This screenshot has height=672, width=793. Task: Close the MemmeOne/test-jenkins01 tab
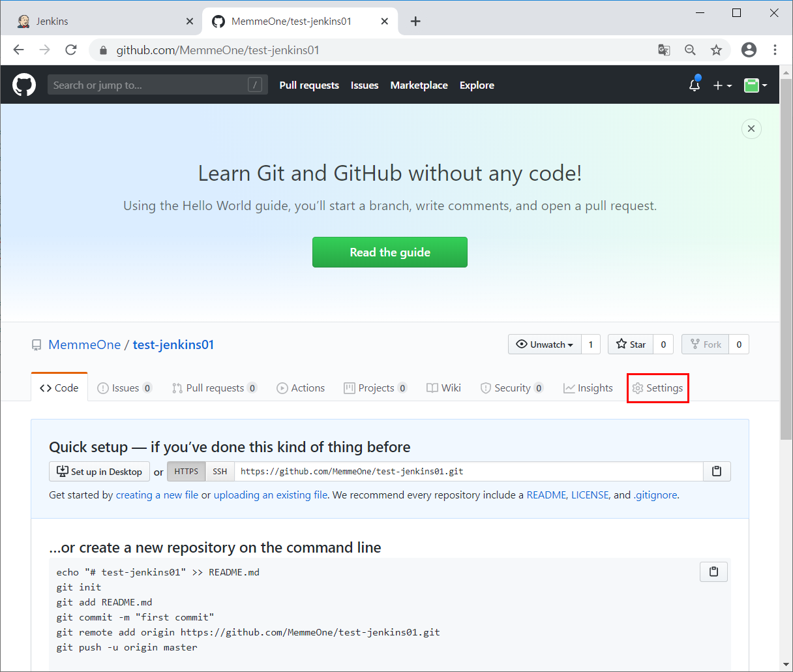coord(385,22)
